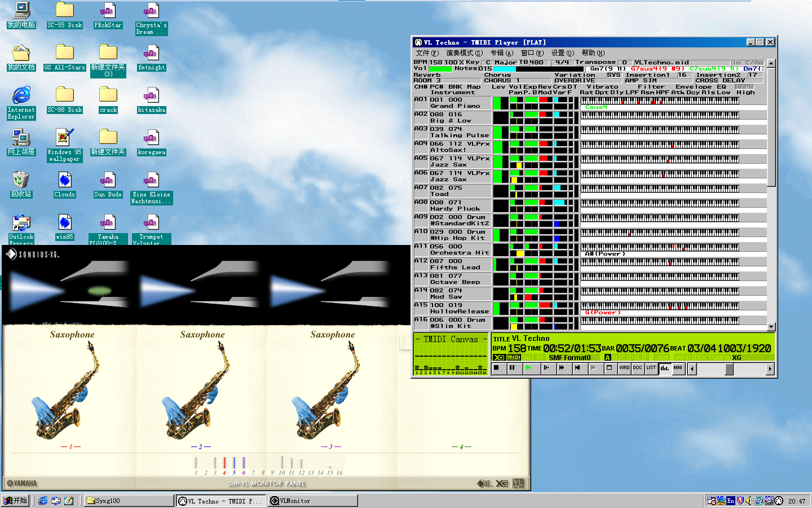This screenshot has width=812, height=508.
Task: Click the song position slider thumb
Action: pos(729,369)
